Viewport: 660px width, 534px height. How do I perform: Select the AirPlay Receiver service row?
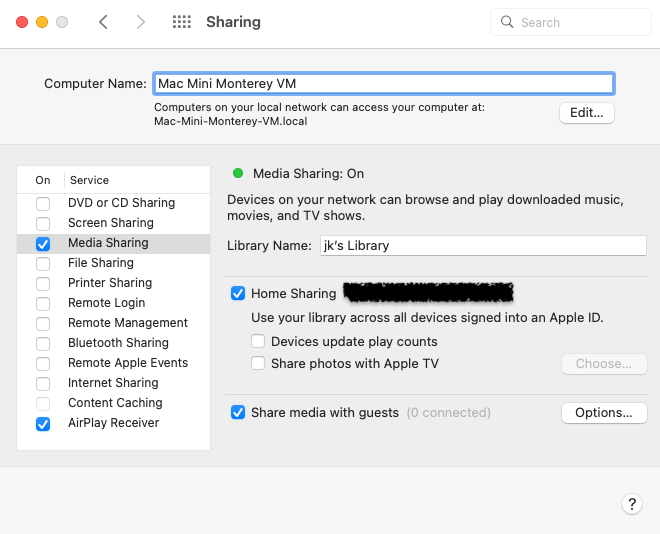click(x=114, y=423)
